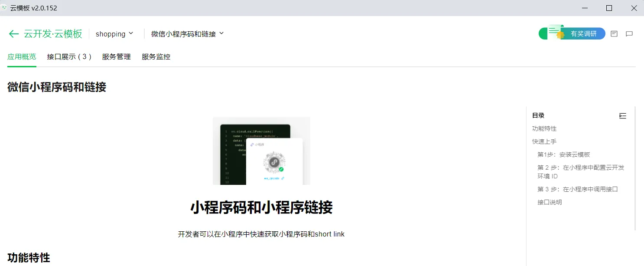Switch to the 服务管理 tab
Image resolution: width=644 pixels, height=266 pixels.
coord(116,57)
